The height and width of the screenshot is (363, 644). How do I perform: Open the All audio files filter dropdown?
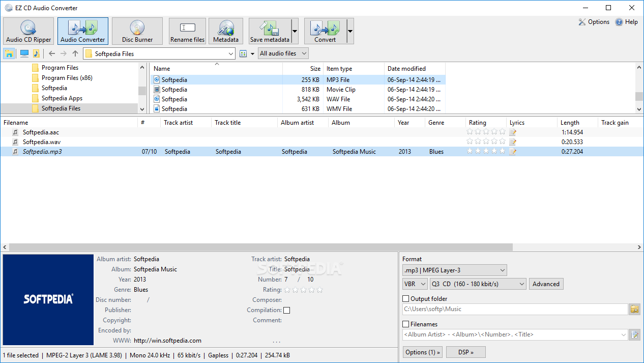[283, 53]
